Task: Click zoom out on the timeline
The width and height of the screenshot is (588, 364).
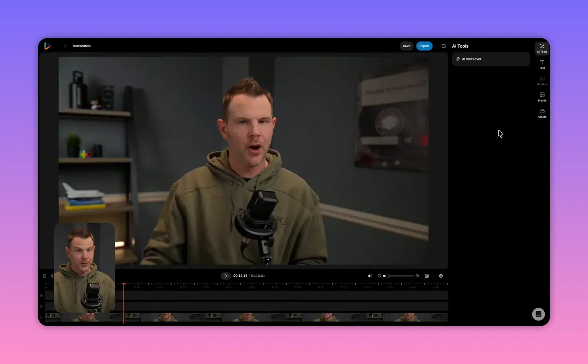Action: (x=380, y=276)
